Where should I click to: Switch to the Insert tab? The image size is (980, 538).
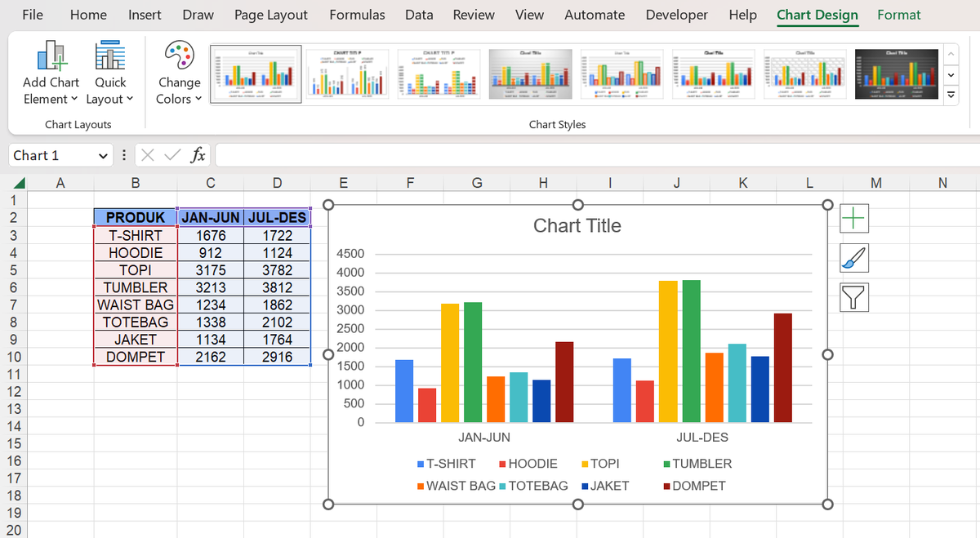pyautogui.click(x=145, y=15)
